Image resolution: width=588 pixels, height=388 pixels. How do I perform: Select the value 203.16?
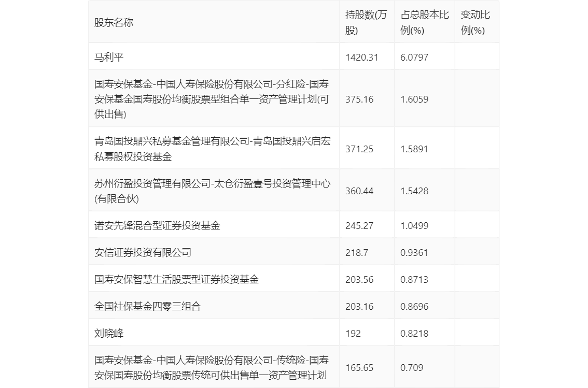coord(359,306)
